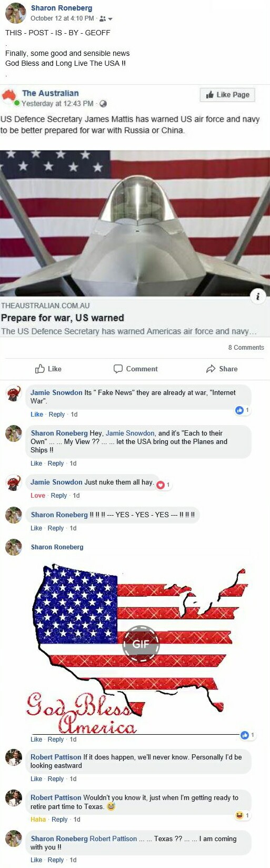Open the fighter jet article image
Viewport: 270px width, 868px height.
[135, 223]
